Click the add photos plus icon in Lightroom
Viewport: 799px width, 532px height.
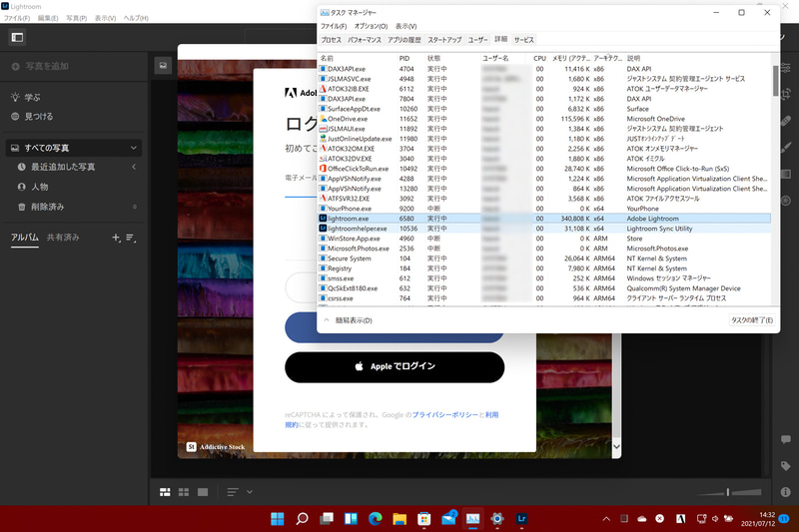[16, 66]
